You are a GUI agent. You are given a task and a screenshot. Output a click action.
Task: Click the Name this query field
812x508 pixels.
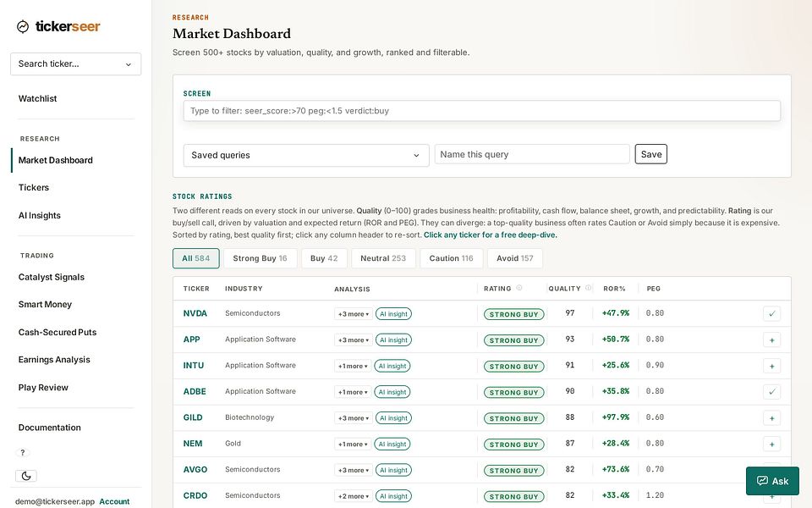532,154
